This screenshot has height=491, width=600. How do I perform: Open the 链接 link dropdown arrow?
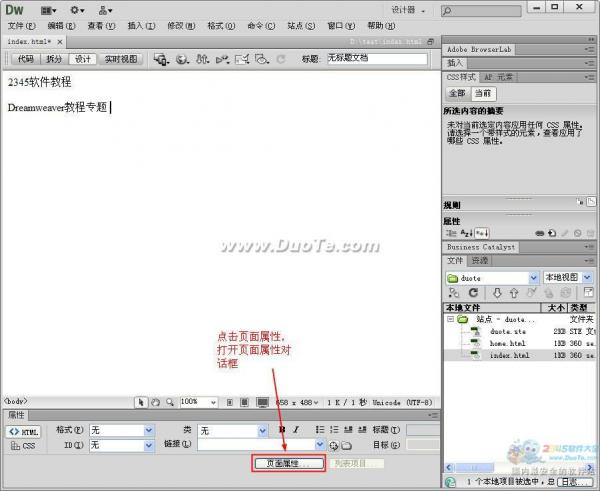pos(320,444)
